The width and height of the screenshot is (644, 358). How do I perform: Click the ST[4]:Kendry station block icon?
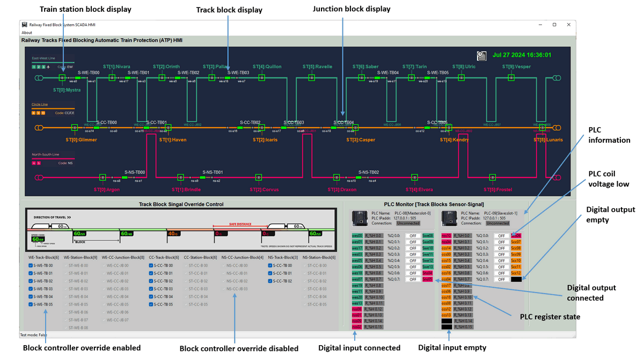[x=448, y=128]
